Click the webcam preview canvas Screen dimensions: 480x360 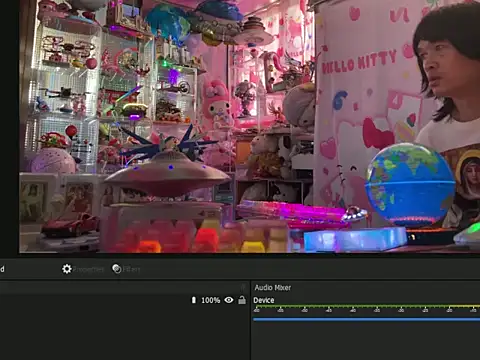pos(249,126)
